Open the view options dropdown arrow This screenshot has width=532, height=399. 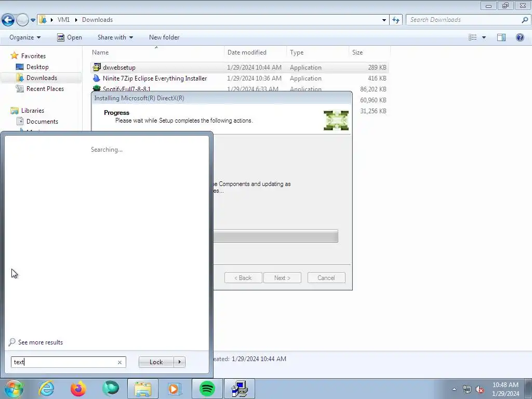click(x=484, y=37)
